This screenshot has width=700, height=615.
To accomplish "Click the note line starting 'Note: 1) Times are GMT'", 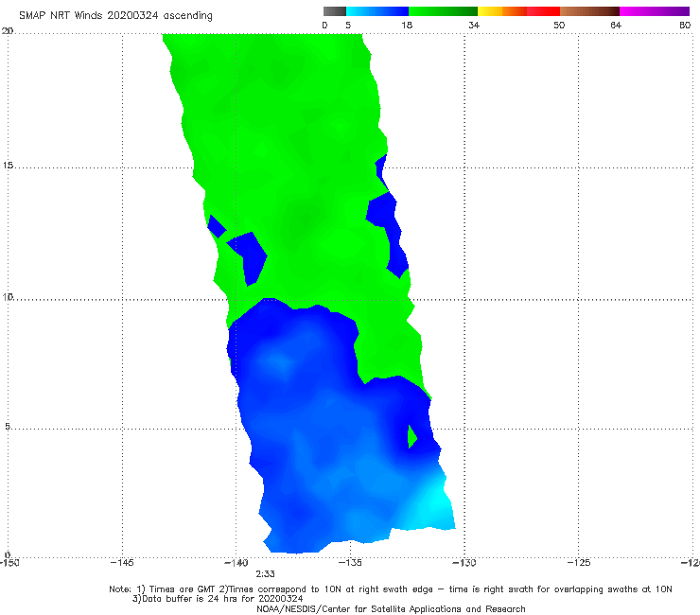I will coord(390,589).
